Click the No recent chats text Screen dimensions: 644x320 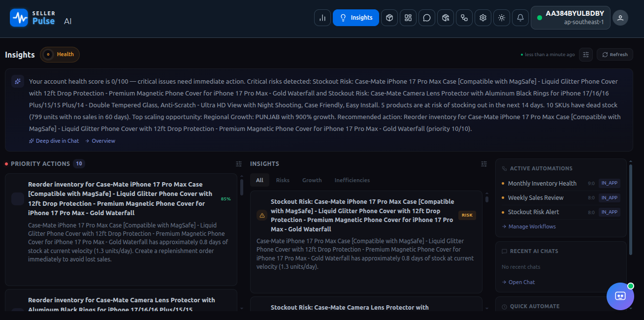521,267
